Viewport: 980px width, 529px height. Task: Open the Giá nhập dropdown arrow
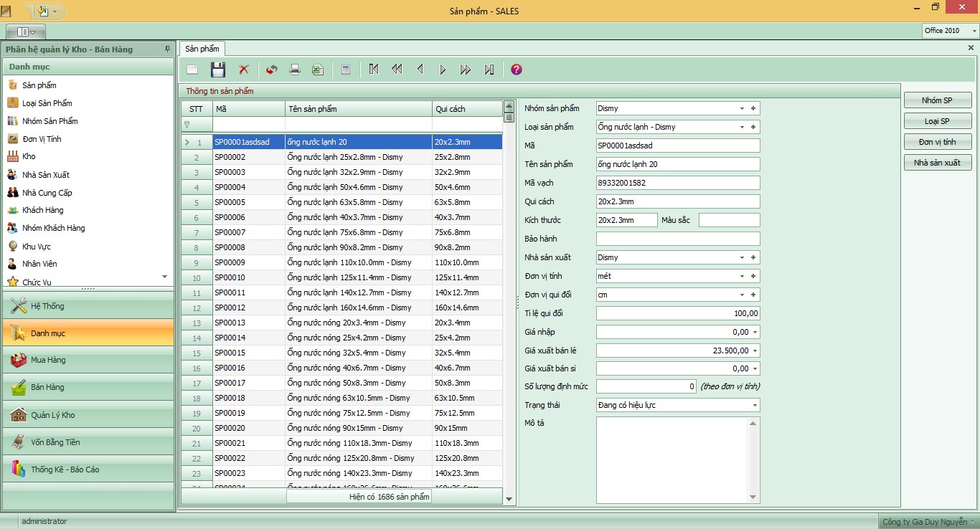755,333
